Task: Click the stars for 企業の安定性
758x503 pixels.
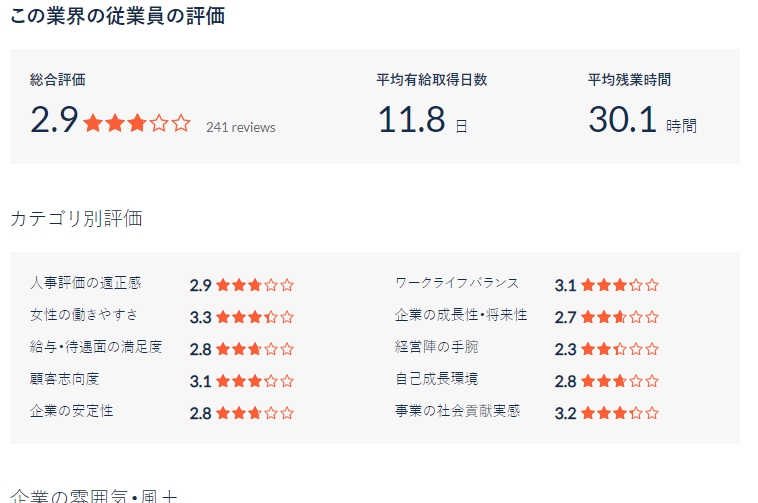Action: pos(255,413)
